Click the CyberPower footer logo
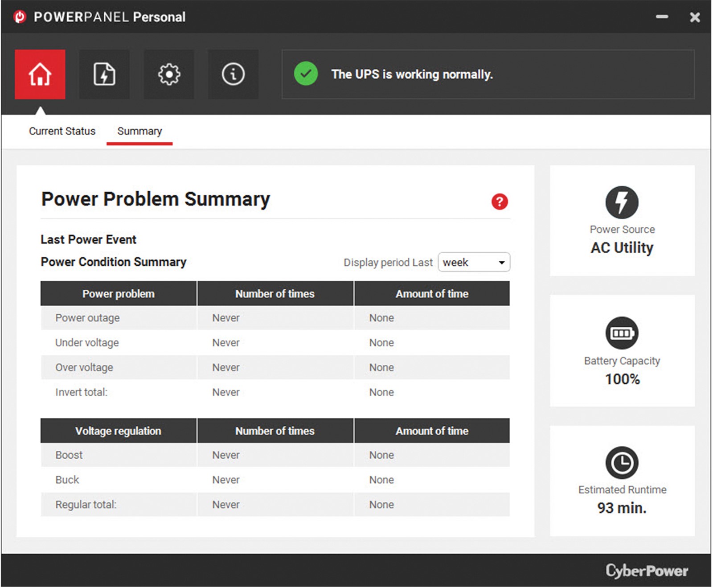This screenshot has width=713, height=588. pyautogui.click(x=647, y=571)
